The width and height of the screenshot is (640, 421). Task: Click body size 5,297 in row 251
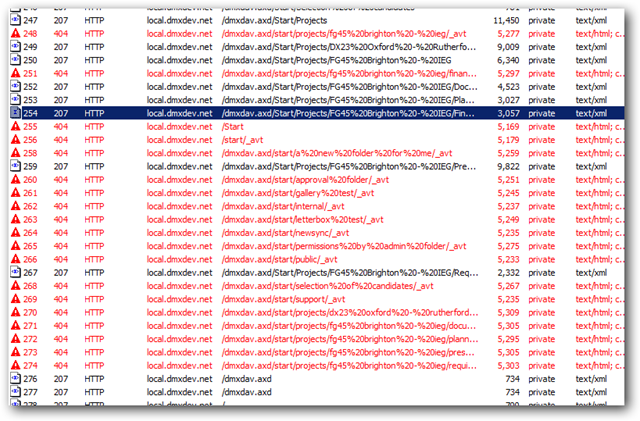(508, 74)
